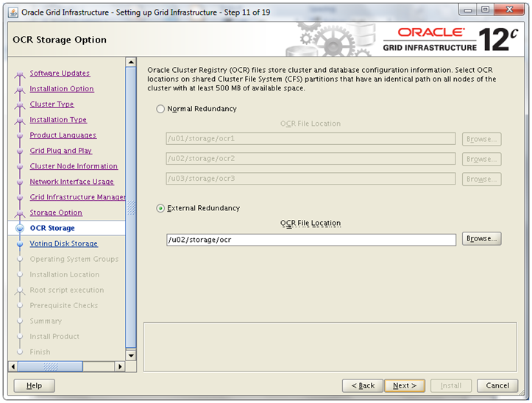Click the Voting Disk Storage step bullet icon
Image resolution: width=532 pixels, height=403 pixels.
click(x=20, y=244)
